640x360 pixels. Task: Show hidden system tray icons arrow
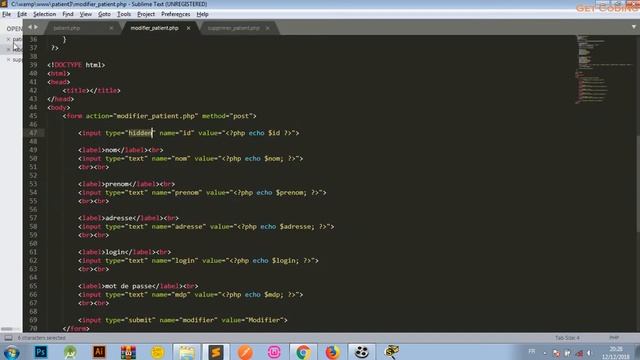tap(545, 353)
